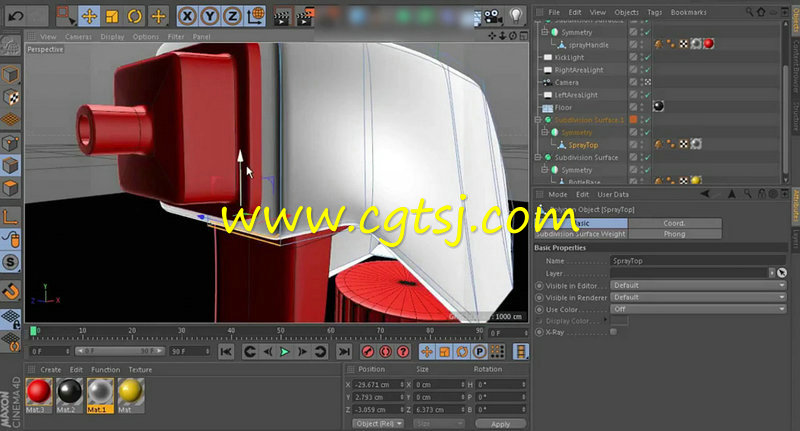Click the light bulb icon in toolbar

[x=516, y=16]
